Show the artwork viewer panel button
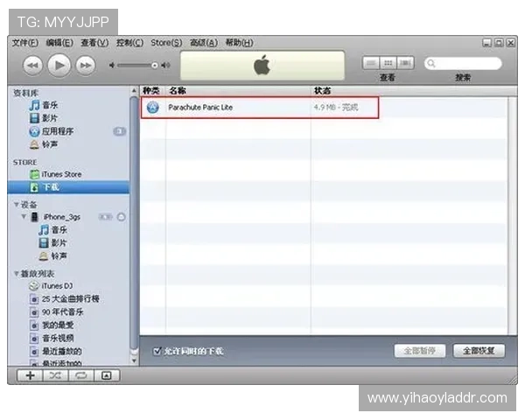 (x=106, y=374)
